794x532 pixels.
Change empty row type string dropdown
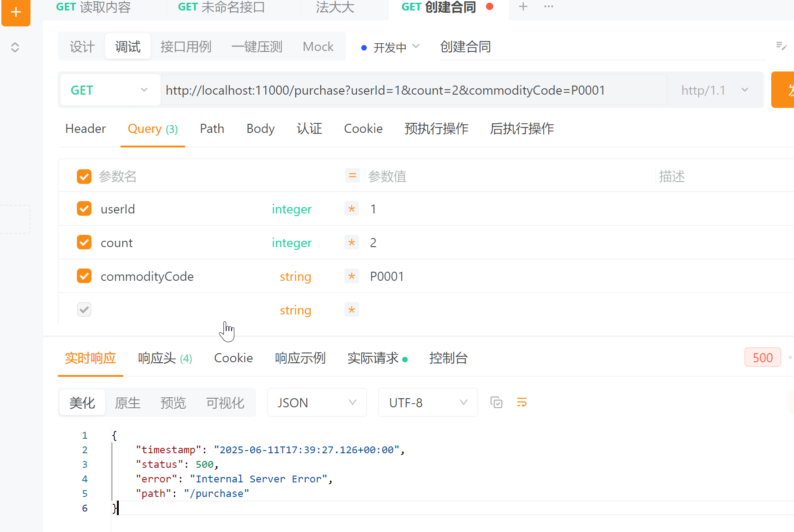295,310
